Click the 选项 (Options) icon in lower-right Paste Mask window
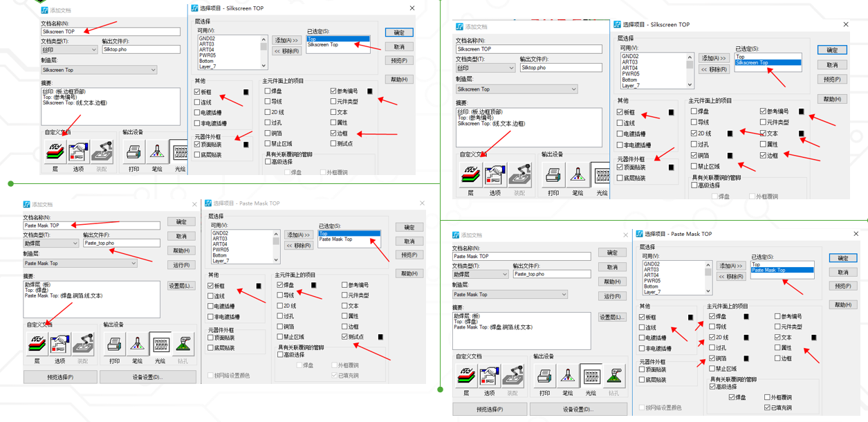868x422 pixels. pyautogui.click(x=489, y=376)
